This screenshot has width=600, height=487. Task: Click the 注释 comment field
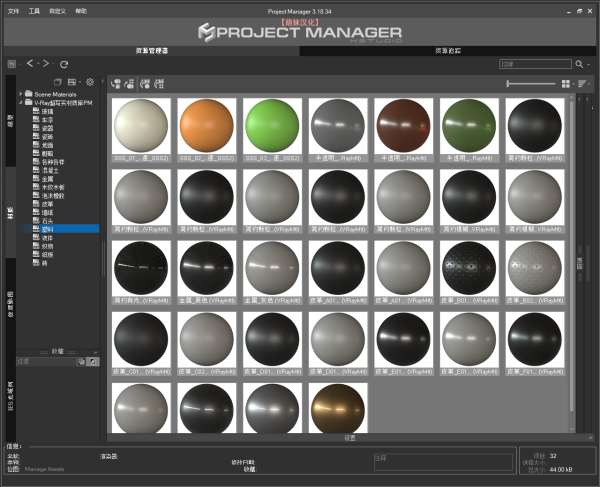coord(443,462)
